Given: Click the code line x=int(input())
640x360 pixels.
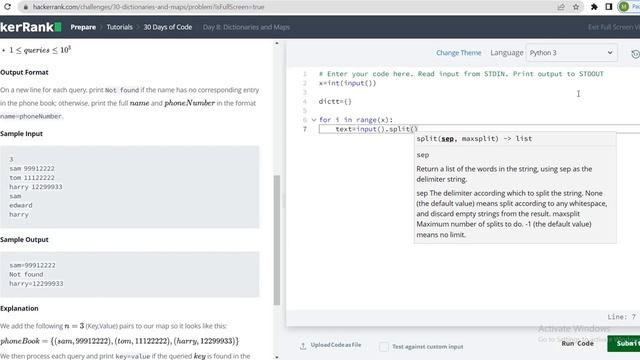Looking at the screenshot, I should pyautogui.click(x=347, y=83).
